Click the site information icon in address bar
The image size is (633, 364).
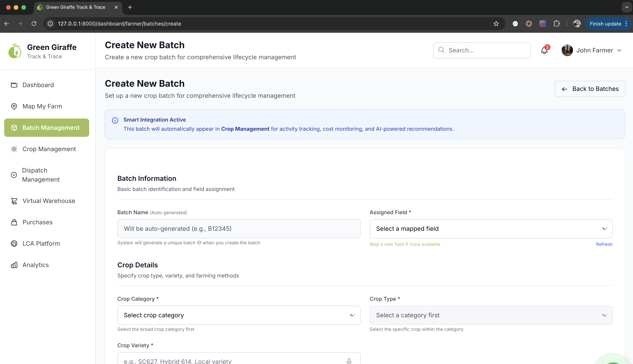pos(50,23)
